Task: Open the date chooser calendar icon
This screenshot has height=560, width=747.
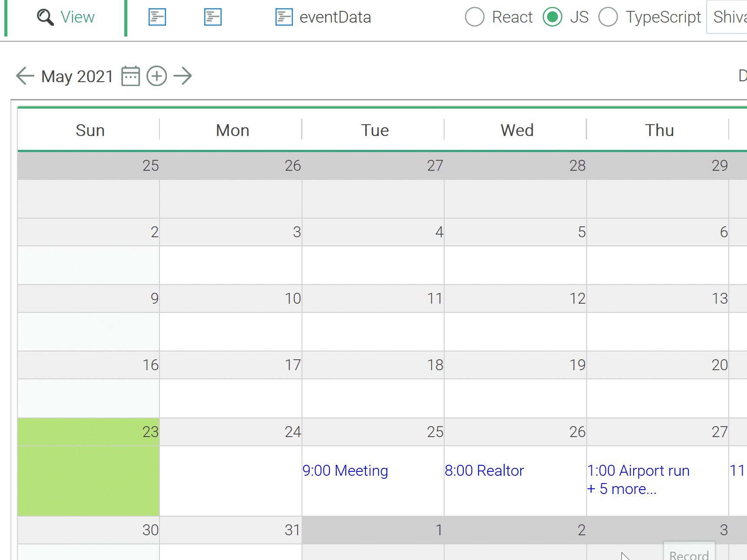Action: coord(130,76)
